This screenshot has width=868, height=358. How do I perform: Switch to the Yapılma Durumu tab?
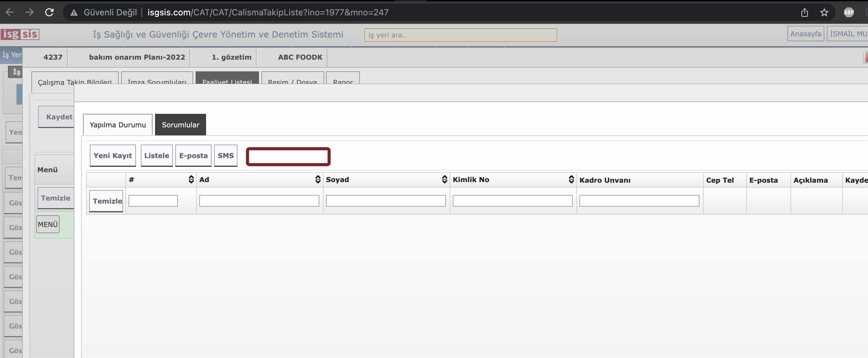[x=117, y=125]
